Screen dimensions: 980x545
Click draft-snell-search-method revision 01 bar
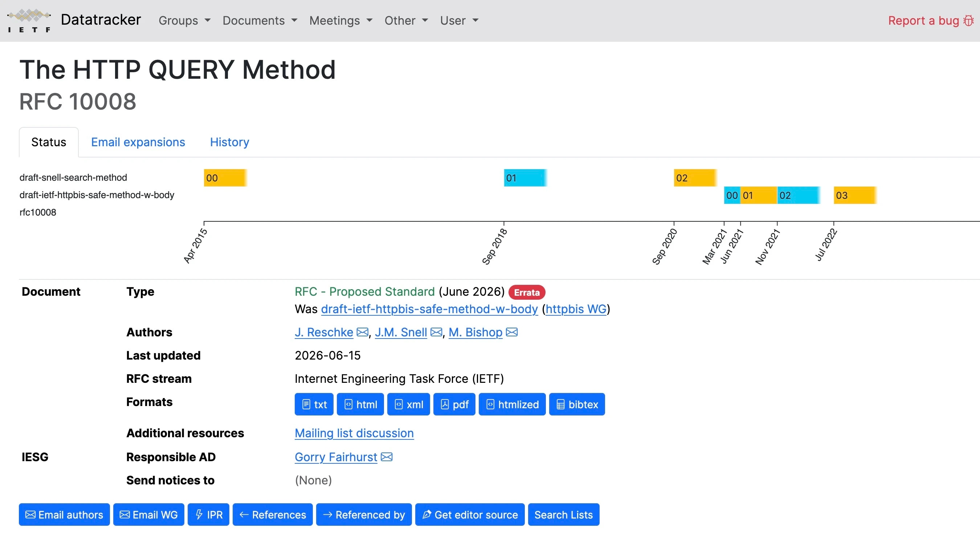pos(525,178)
